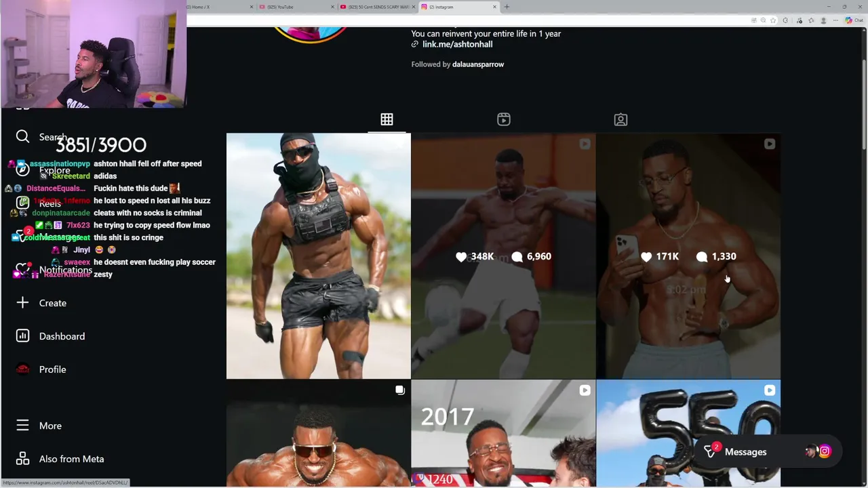Click follower name dalauansparrow
The width and height of the screenshot is (868, 488).
coord(478,64)
